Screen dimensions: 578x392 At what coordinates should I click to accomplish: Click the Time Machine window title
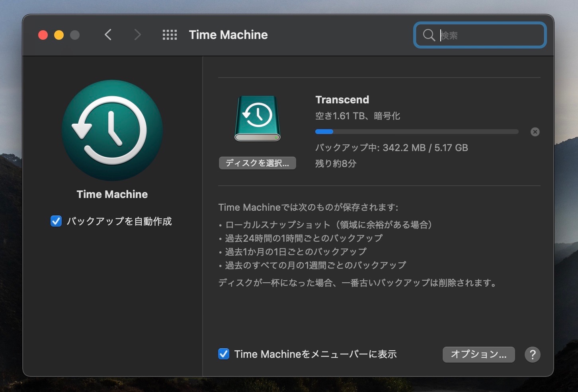coord(228,35)
